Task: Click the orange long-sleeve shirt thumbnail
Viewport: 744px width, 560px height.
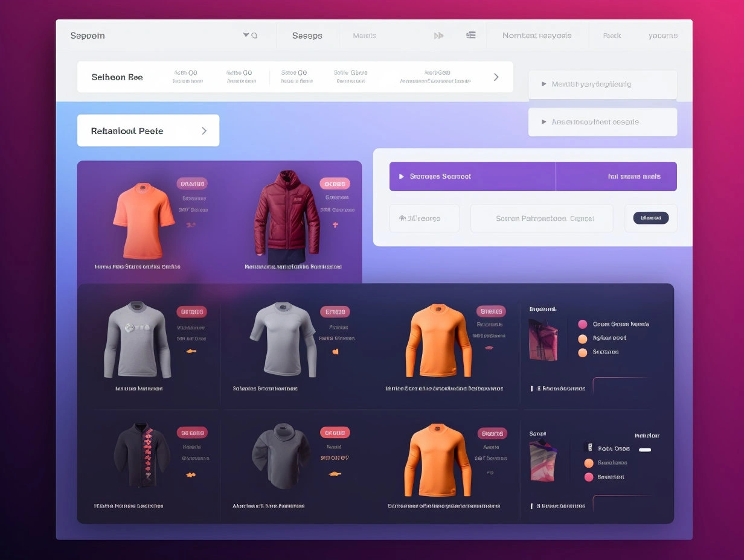Action: click(x=438, y=341)
